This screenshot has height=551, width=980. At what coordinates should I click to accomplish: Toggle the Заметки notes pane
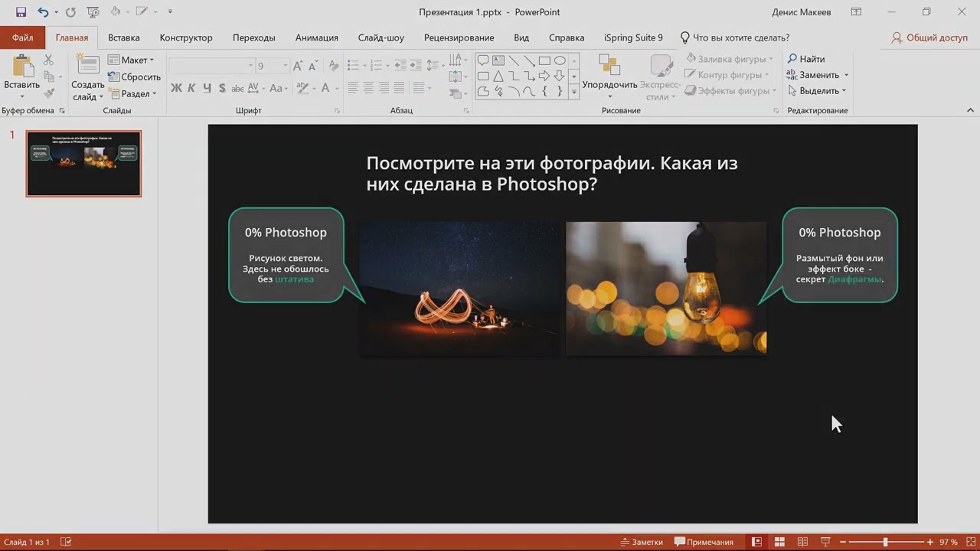(x=642, y=542)
